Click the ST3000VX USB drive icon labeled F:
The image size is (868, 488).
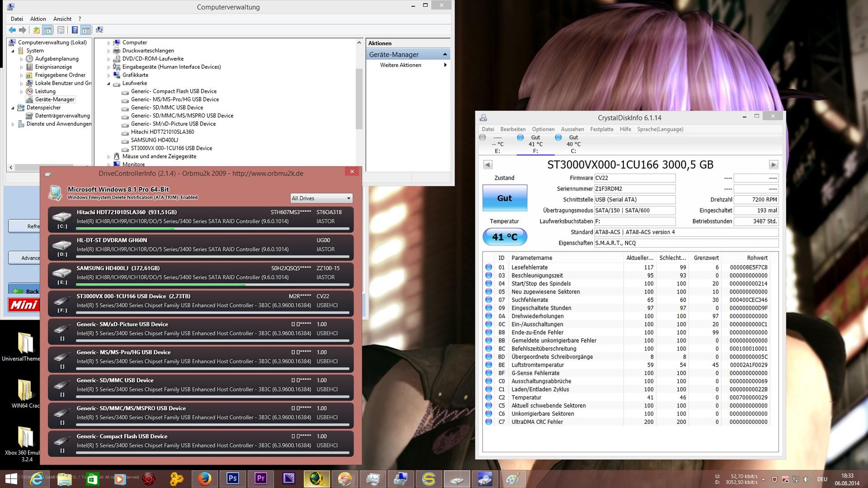[x=62, y=302]
